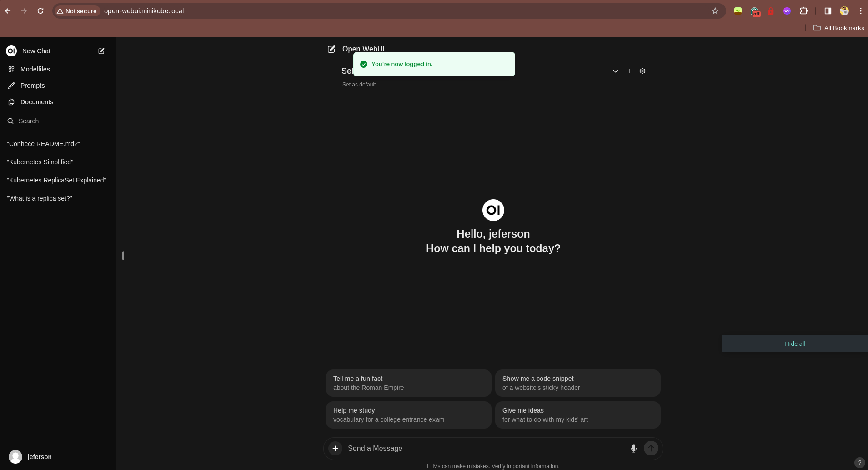Viewport: 868px width, 470px height.
Task: Click the extension icon marked off
Action: (755, 11)
